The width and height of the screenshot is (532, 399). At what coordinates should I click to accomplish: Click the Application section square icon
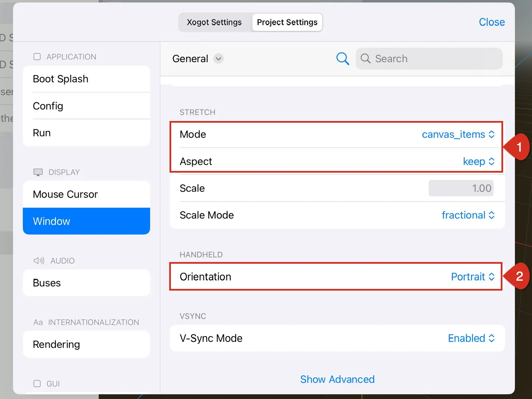[x=37, y=57]
